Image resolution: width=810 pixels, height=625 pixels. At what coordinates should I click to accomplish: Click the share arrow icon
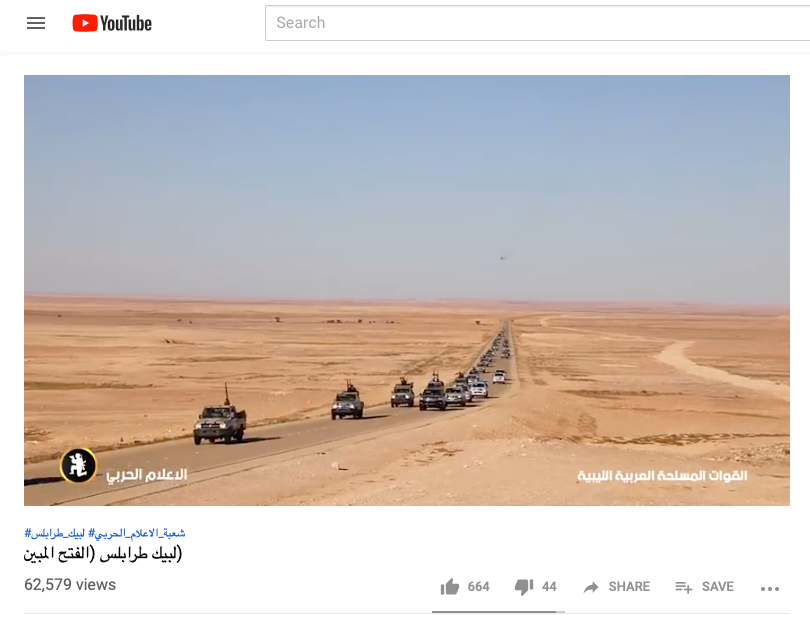(x=591, y=587)
